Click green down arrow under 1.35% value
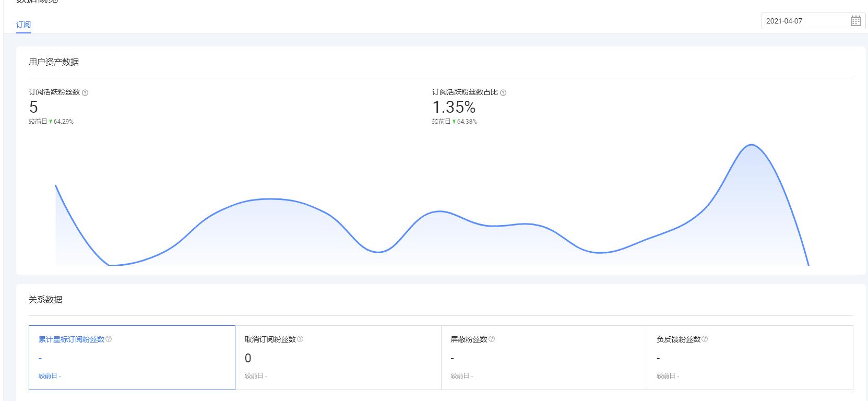The height and width of the screenshot is (401, 868). click(454, 122)
